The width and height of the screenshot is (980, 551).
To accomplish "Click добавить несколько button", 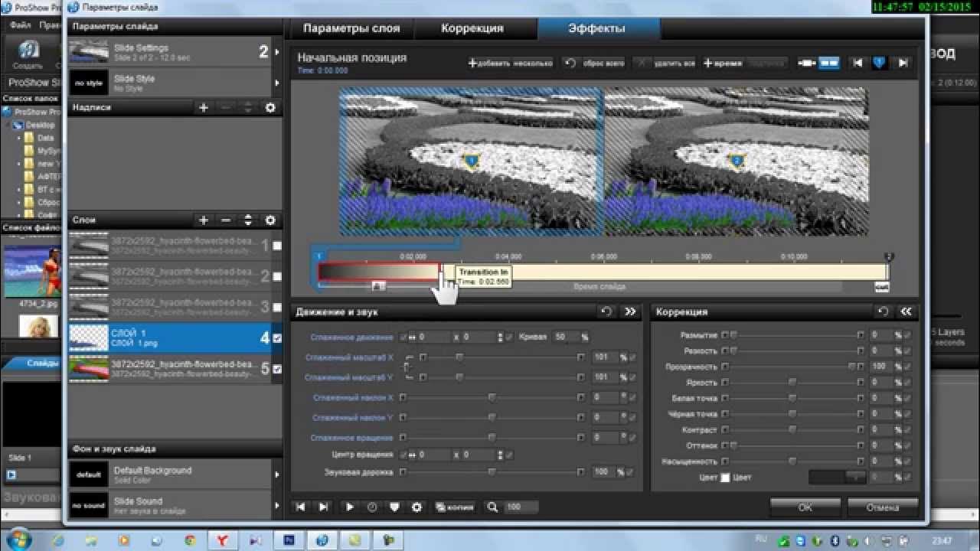I will [510, 64].
